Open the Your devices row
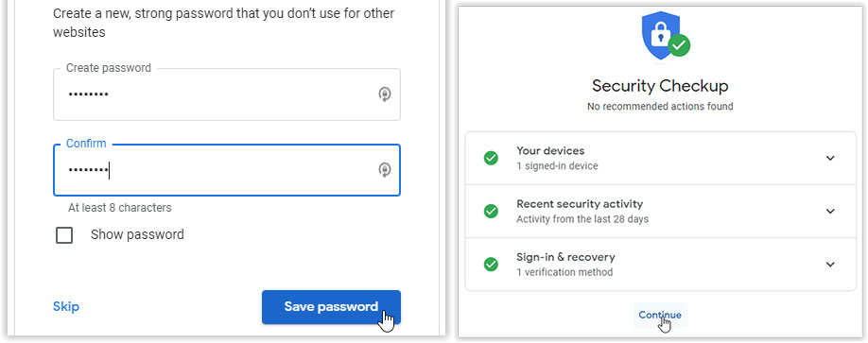The image size is (868, 343). click(x=660, y=158)
